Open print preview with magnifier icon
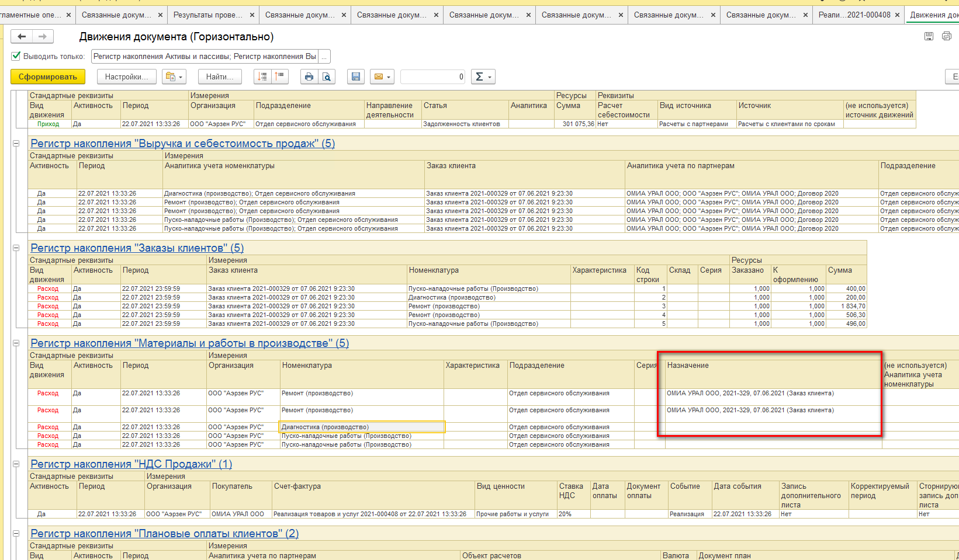The height and width of the screenshot is (560, 959). (x=327, y=76)
